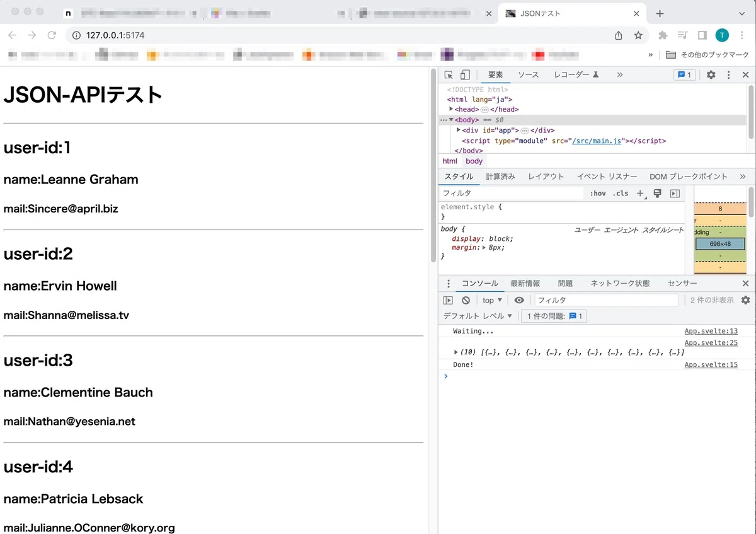Open the DevTools three-dot customize menu
756x534 pixels.
pyautogui.click(x=729, y=74)
